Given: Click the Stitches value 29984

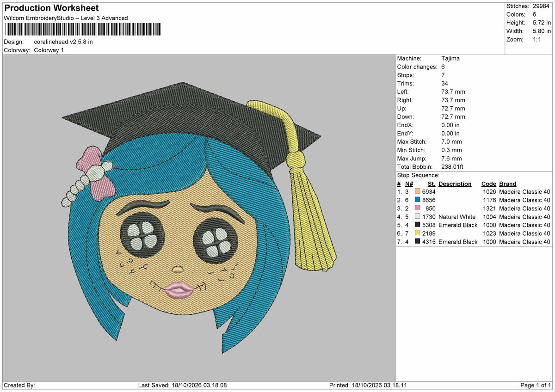Looking at the screenshot, I should (x=541, y=6).
